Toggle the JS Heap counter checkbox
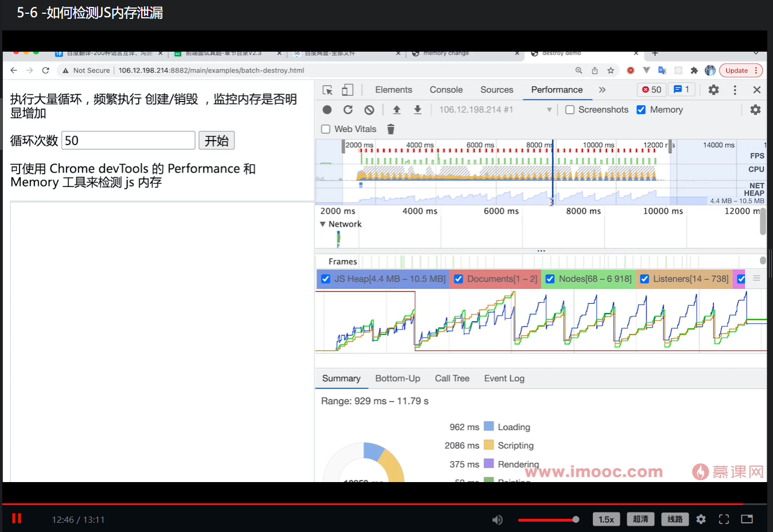This screenshot has height=532, width=773. pyautogui.click(x=326, y=279)
